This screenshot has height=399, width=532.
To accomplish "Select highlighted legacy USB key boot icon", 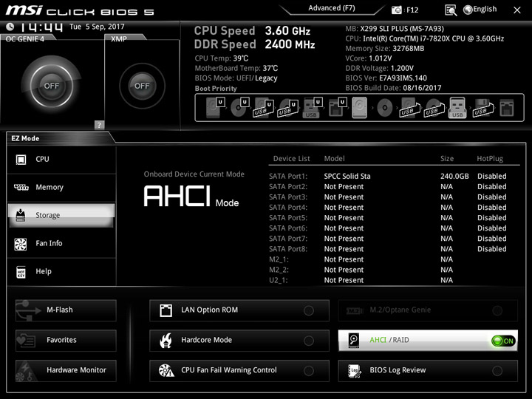I will (457, 108).
